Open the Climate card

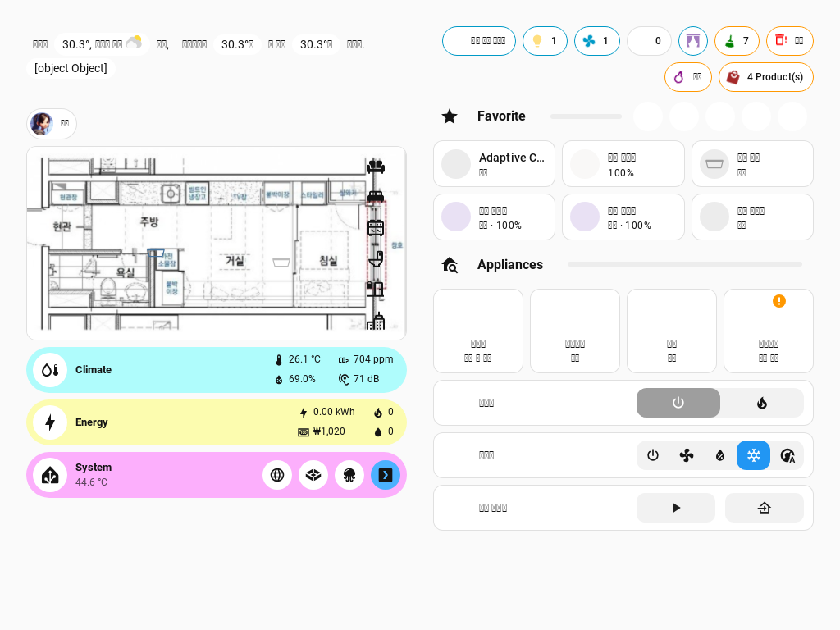click(217, 370)
